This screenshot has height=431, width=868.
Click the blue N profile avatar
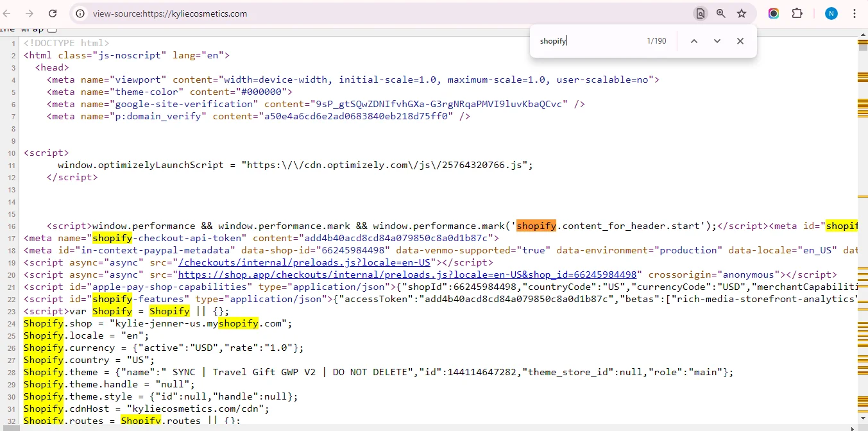(832, 13)
